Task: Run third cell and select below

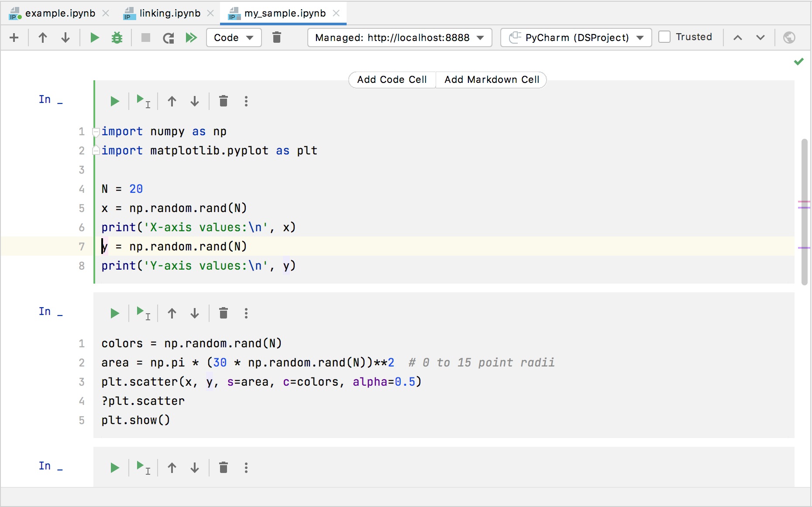Action: tap(143, 468)
